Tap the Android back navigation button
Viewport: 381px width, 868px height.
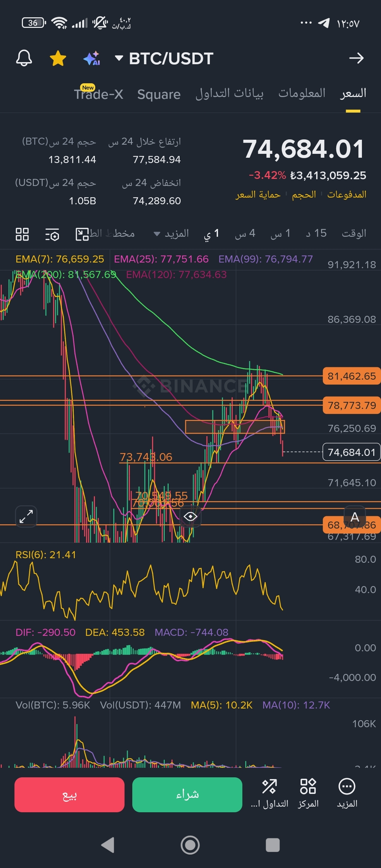click(108, 845)
